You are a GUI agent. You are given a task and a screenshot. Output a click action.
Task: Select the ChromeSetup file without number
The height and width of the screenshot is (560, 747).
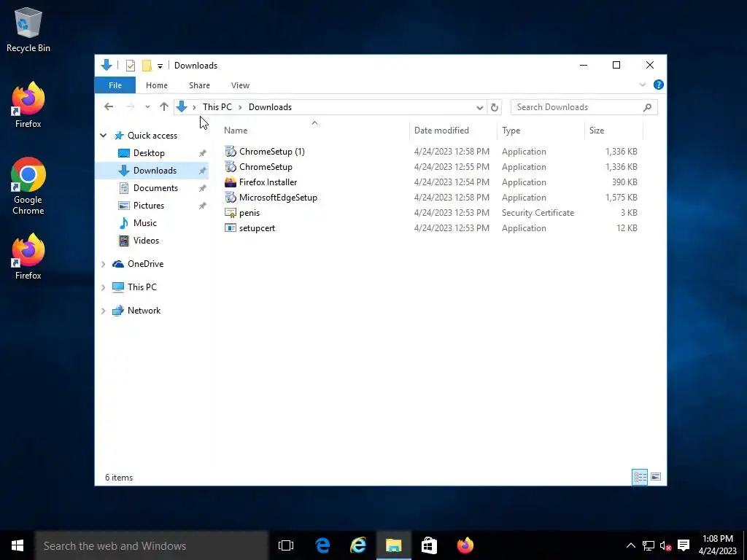coord(266,167)
